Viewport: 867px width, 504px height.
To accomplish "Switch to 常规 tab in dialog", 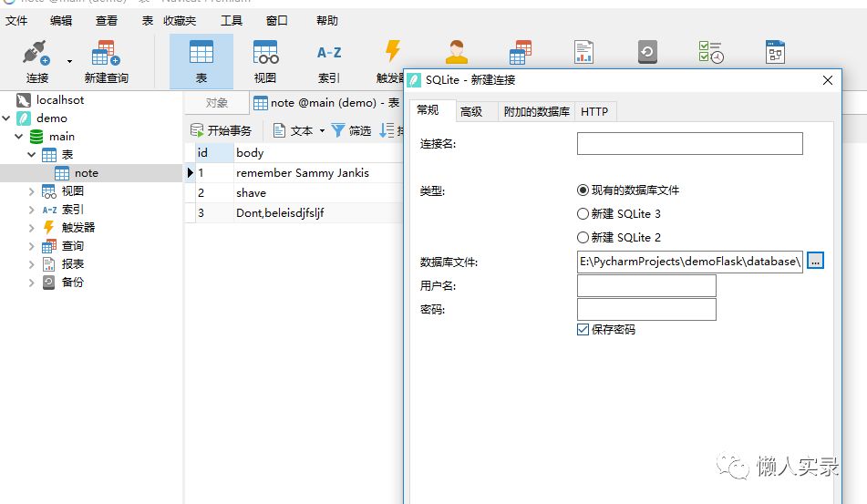I will [432, 110].
